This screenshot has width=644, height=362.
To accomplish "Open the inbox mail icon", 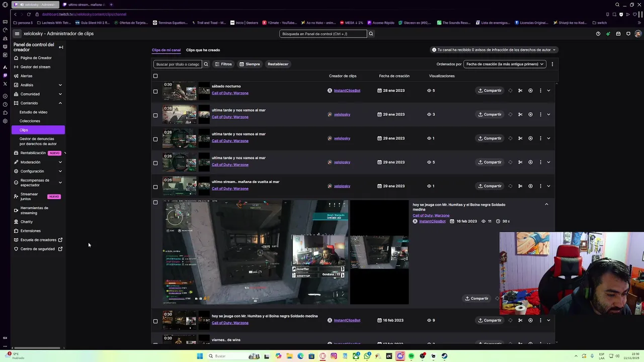I will pyautogui.click(x=618, y=34).
